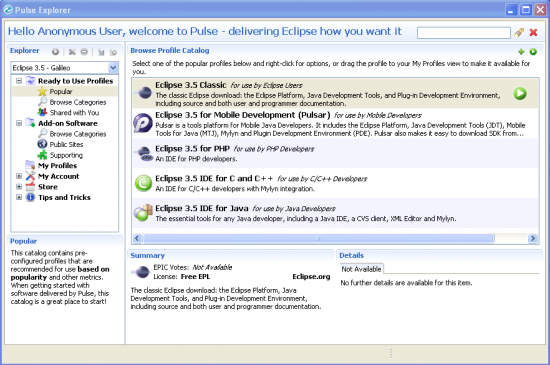Image resolution: width=550 pixels, height=365 pixels.
Task: Click the Free EPL license text
Action: pyautogui.click(x=195, y=277)
